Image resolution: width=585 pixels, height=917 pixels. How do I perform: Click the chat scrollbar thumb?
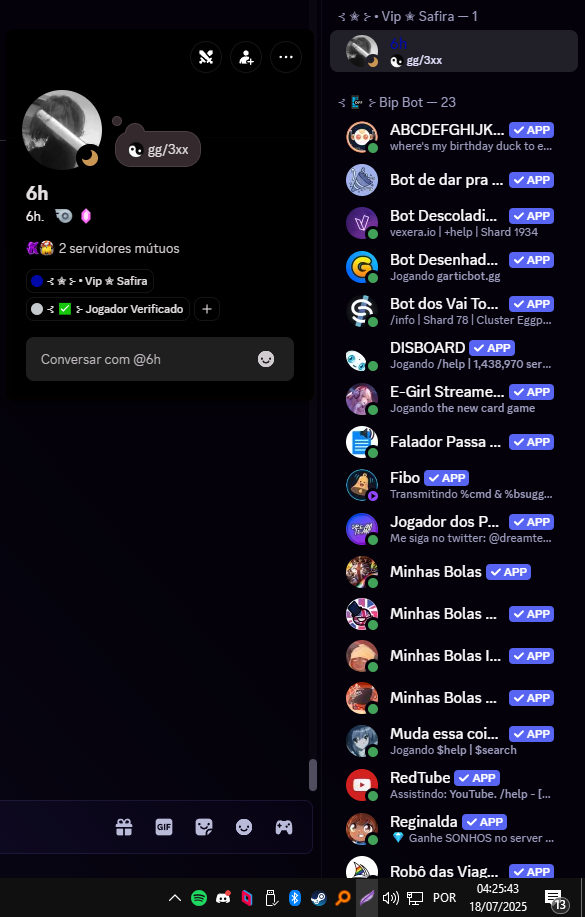(313, 775)
